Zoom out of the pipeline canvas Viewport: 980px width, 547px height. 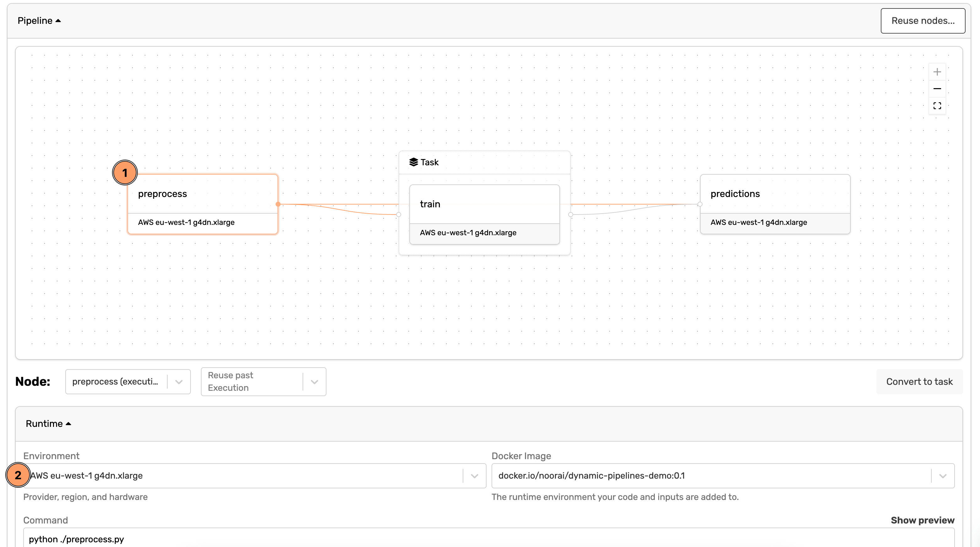[937, 88]
